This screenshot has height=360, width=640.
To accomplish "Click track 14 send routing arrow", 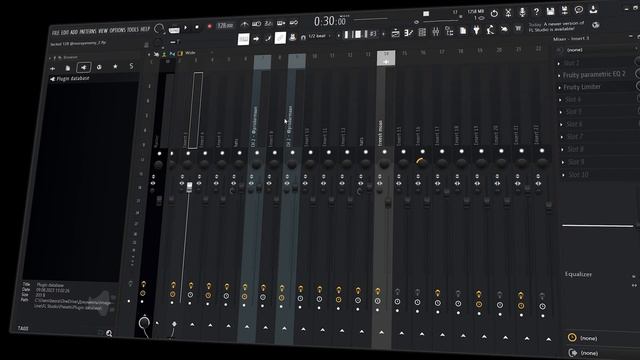I will coord(381,333).
